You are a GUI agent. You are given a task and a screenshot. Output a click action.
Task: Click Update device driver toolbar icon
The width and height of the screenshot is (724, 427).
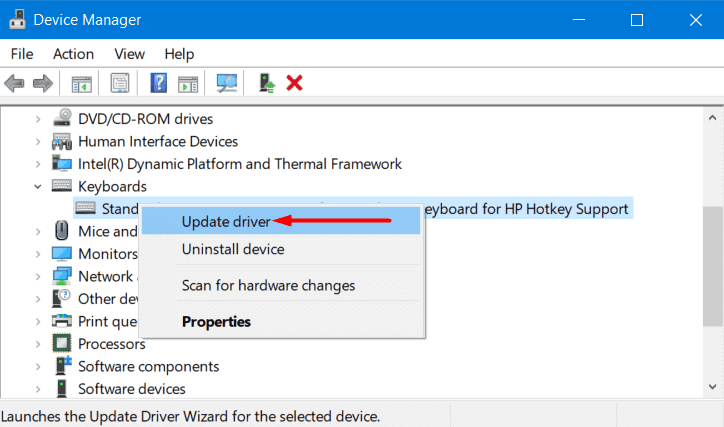[266, 84]
